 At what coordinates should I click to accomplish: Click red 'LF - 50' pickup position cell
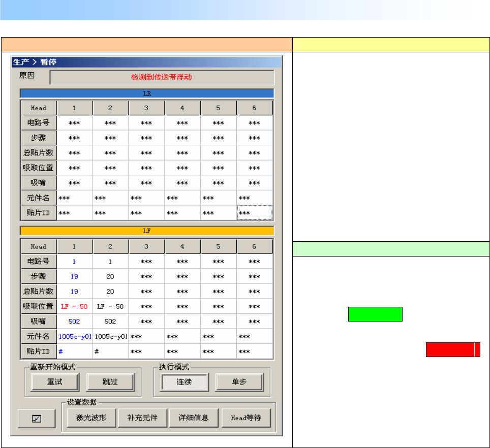[x=74, y=306]
